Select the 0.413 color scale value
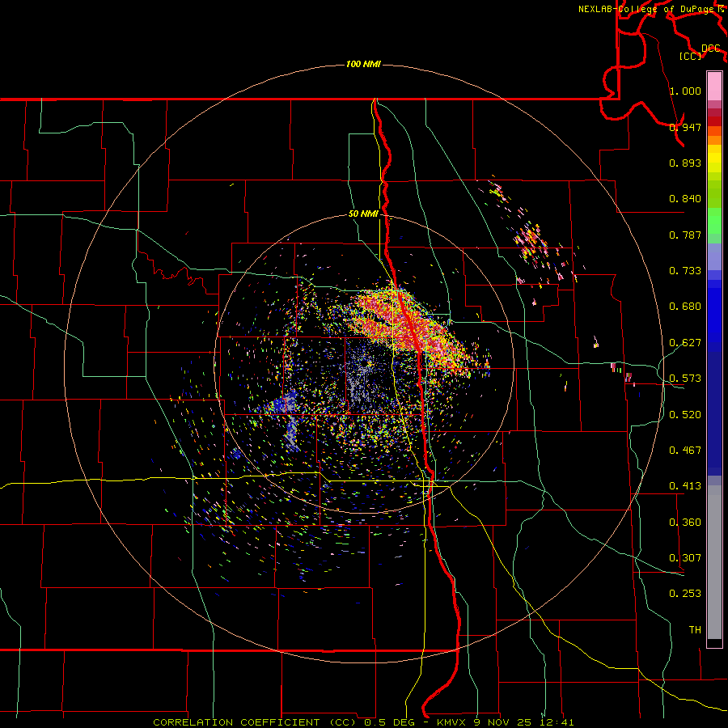728x728 pixels. [685, 486]
